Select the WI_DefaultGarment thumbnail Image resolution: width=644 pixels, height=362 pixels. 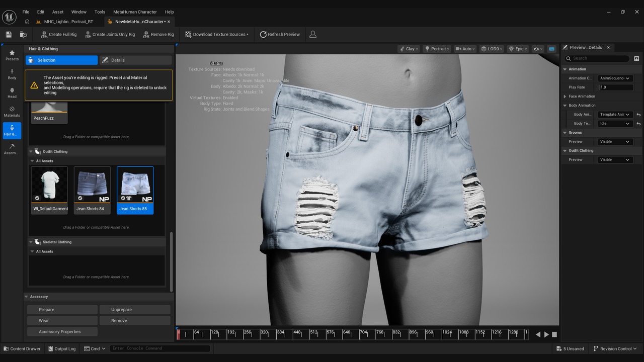(49, 190)
